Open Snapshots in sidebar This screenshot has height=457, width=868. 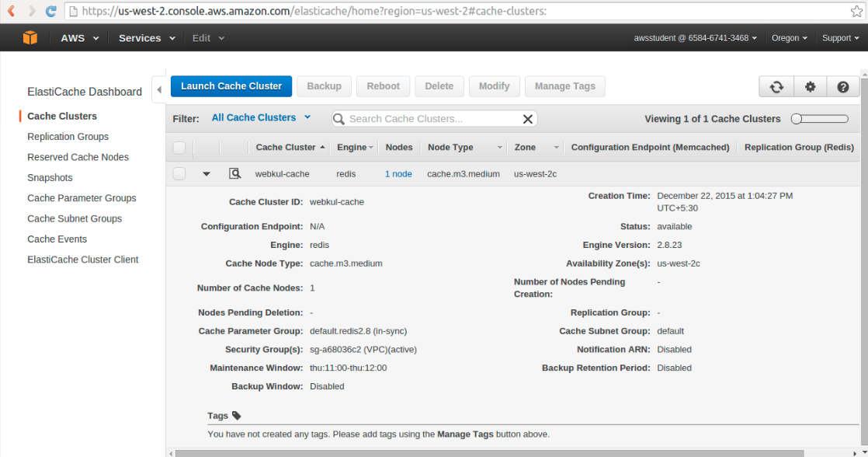pos(50,177)
